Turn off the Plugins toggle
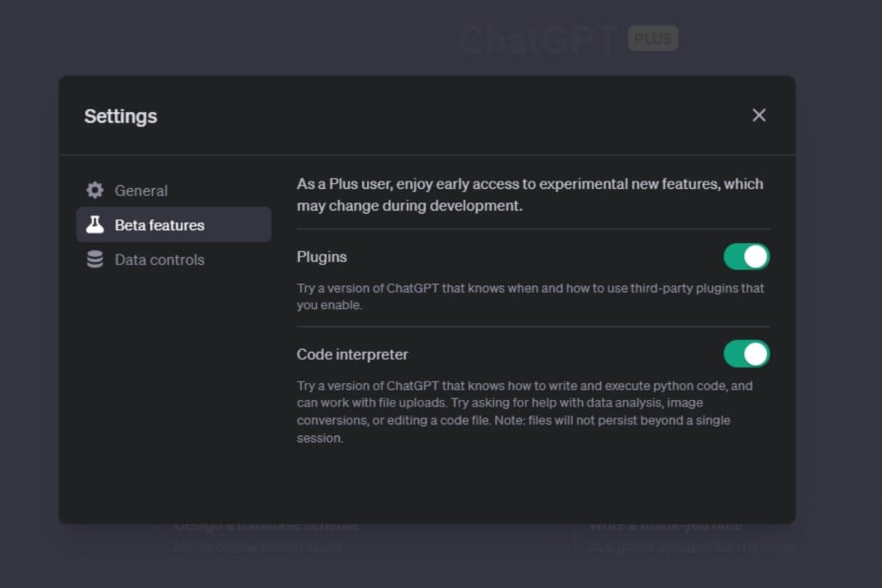The height and width of the screenshot is (588, 882). [747, 257]
